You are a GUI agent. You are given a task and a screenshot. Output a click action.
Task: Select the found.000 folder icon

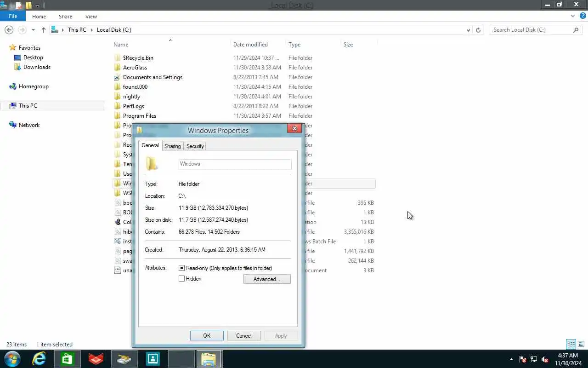click(117, 87)
